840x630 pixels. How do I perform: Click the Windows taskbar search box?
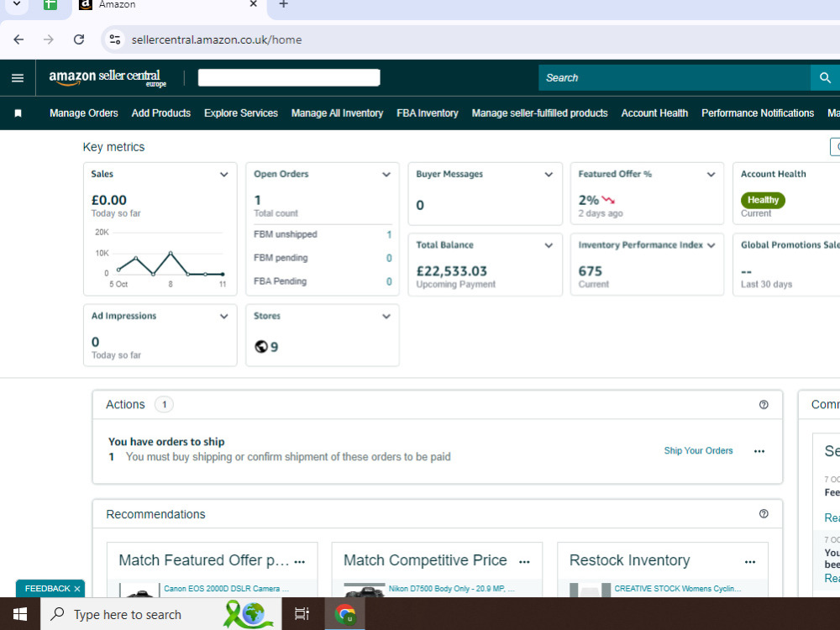point(160,614)
